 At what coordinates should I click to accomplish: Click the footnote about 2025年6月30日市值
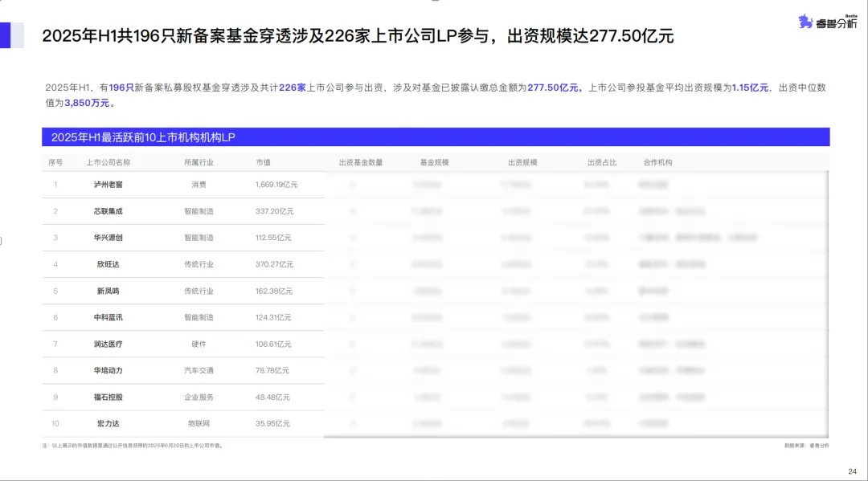[x=133, y=446]
